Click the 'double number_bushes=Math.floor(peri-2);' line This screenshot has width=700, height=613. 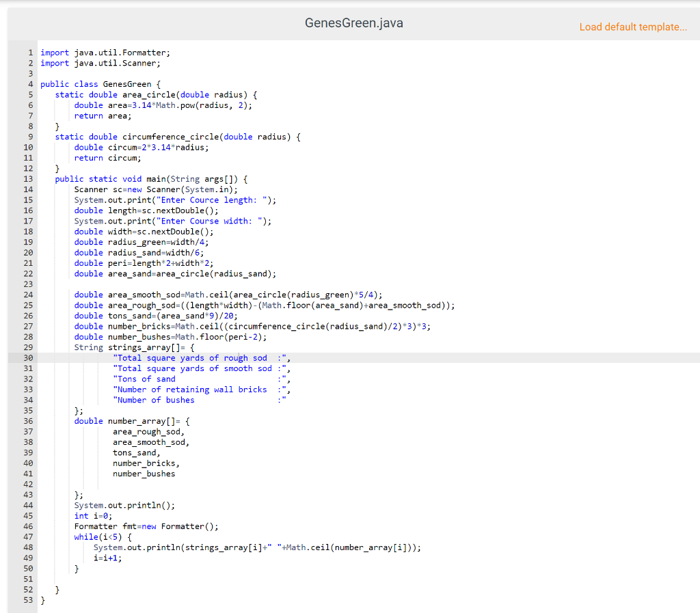click(170, 337)
